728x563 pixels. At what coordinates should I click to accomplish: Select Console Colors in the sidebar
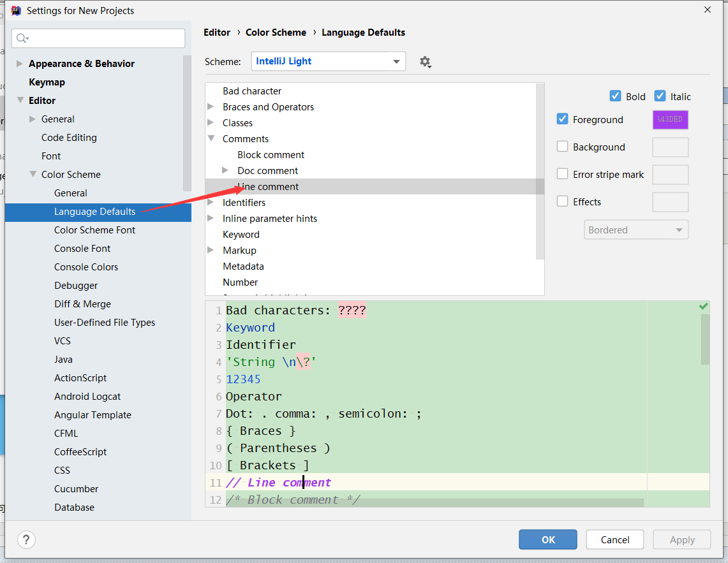click(x=86, y=267)
